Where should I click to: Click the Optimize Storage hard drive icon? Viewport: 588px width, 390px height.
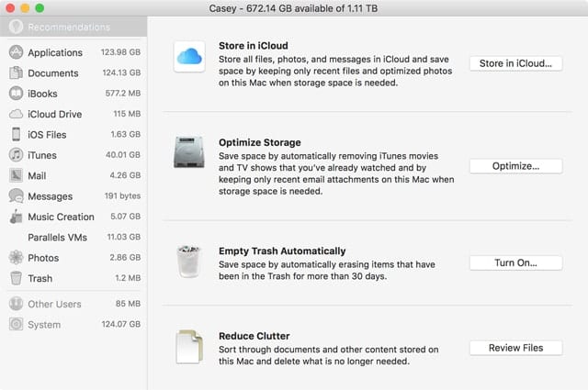(188, 152)
